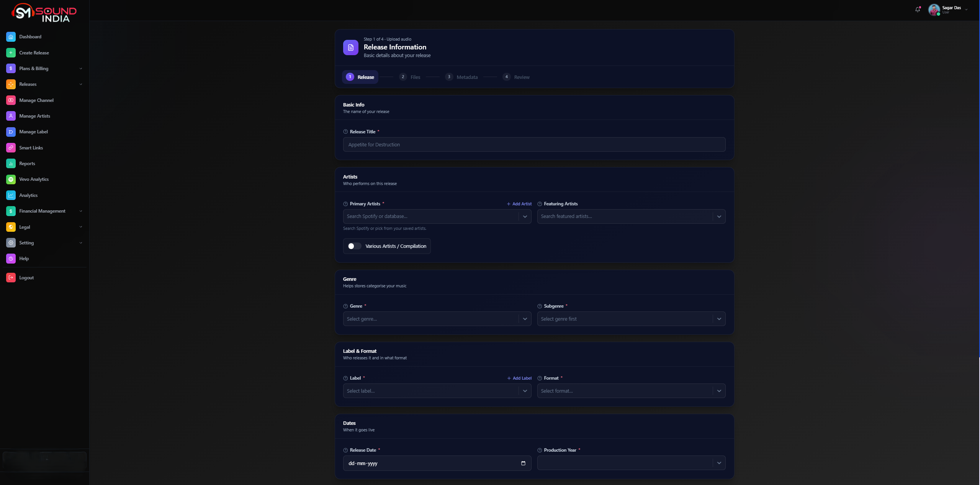
Task: Click the Legal sidebar icon
Action: [x=11, y=227]
